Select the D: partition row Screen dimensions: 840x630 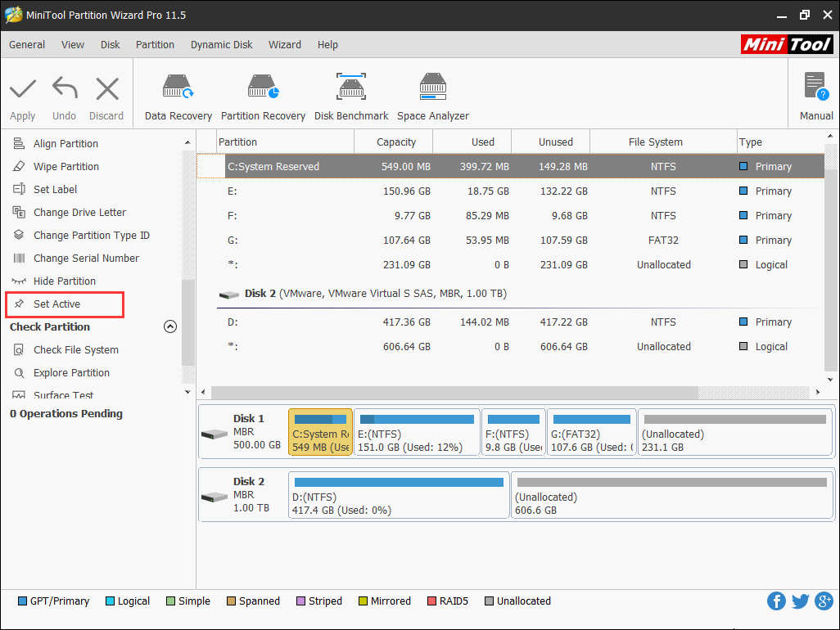point(511,322)
